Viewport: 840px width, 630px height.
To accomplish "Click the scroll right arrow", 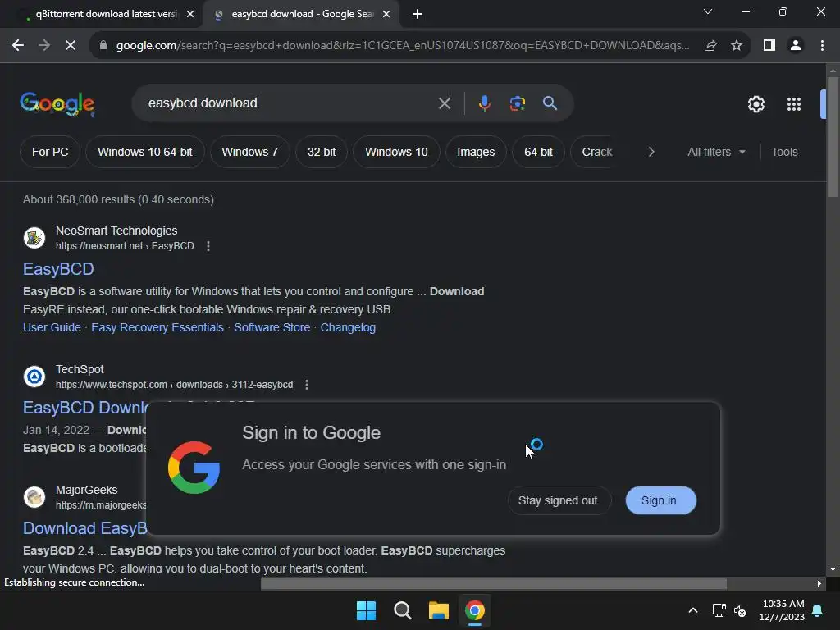I will (x=819, y=584).
